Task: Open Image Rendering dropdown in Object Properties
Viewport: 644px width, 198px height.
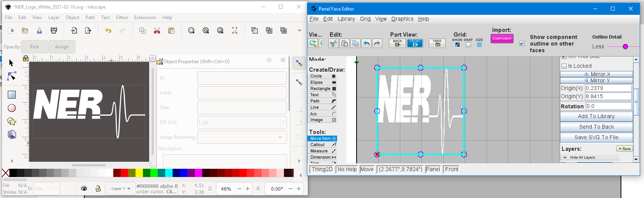Action: 242,137
